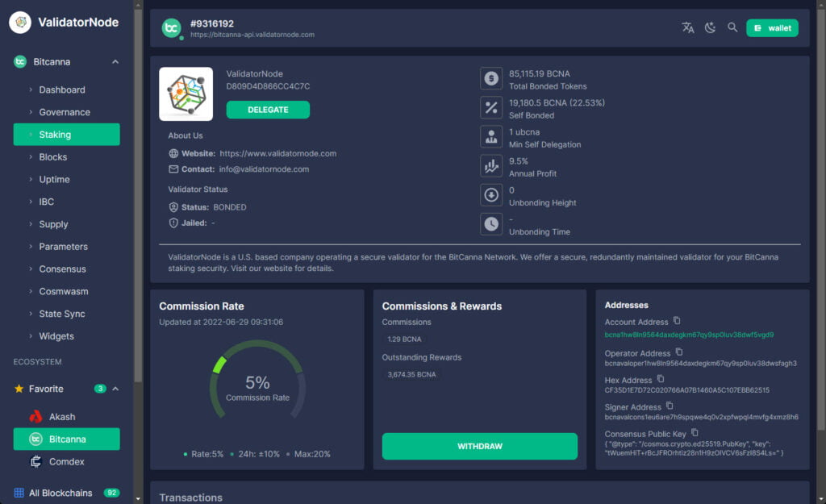Open the IBC menu item

pos(66,202)
